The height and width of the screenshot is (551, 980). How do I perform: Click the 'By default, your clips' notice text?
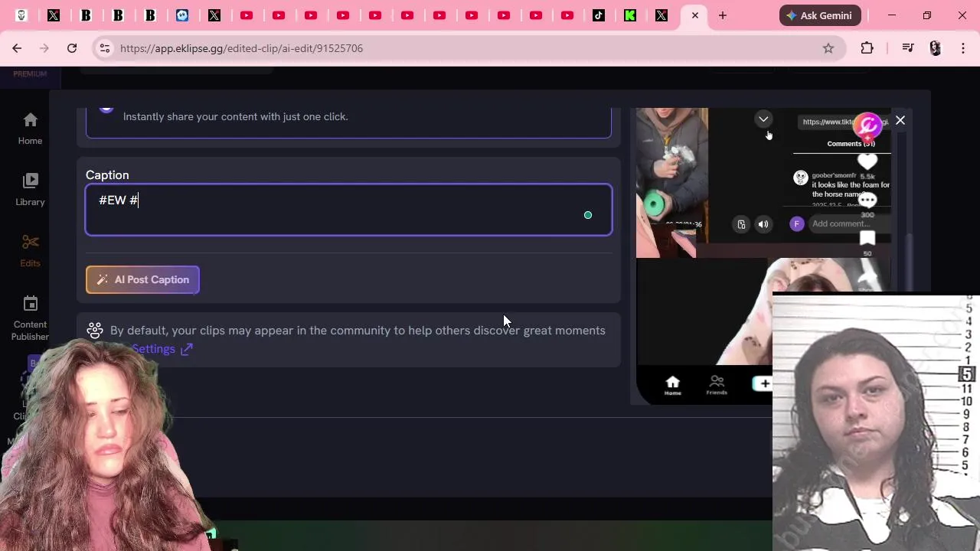[x=358, y=331]
